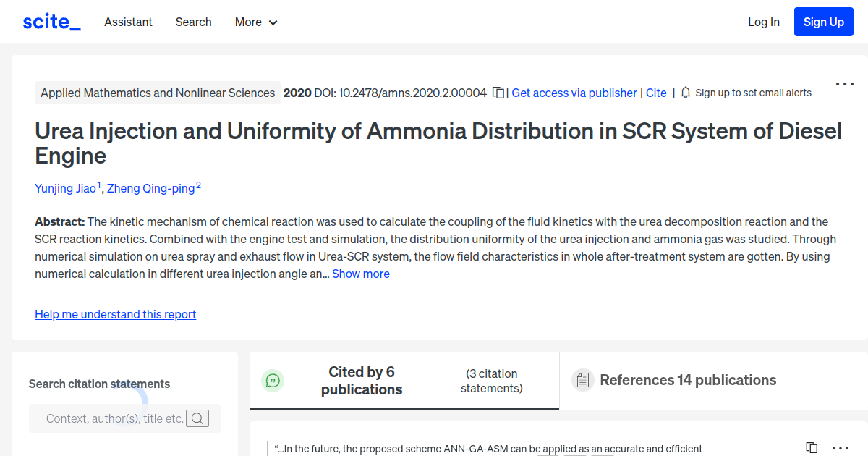The height and width of the screenshot is (456, 868).
Task: Open the report options ellipsis menu
Action: (x=844, y=84)
